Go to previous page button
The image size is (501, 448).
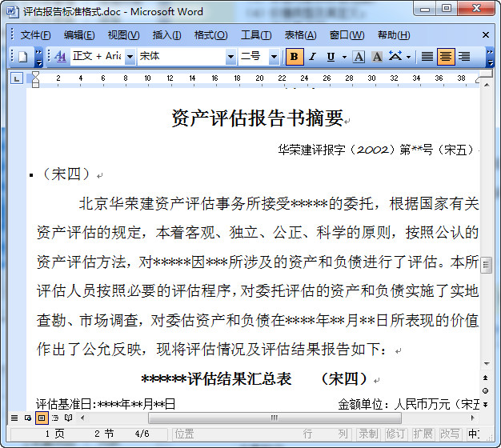coord(486,378)
